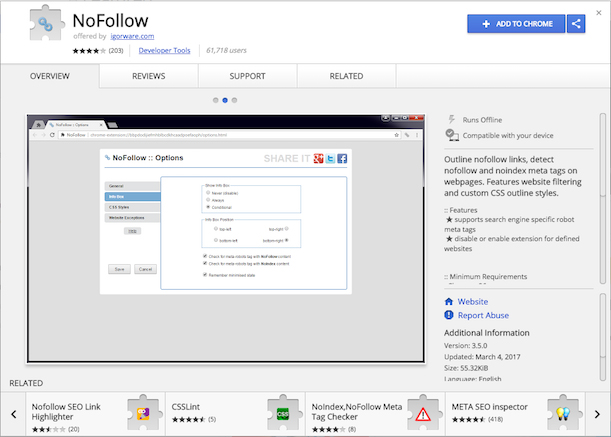Image resolution: width=611 pixels, height=437 pixels.
Task: Select the Info Box section in screenshot
Action: [132, 196]
